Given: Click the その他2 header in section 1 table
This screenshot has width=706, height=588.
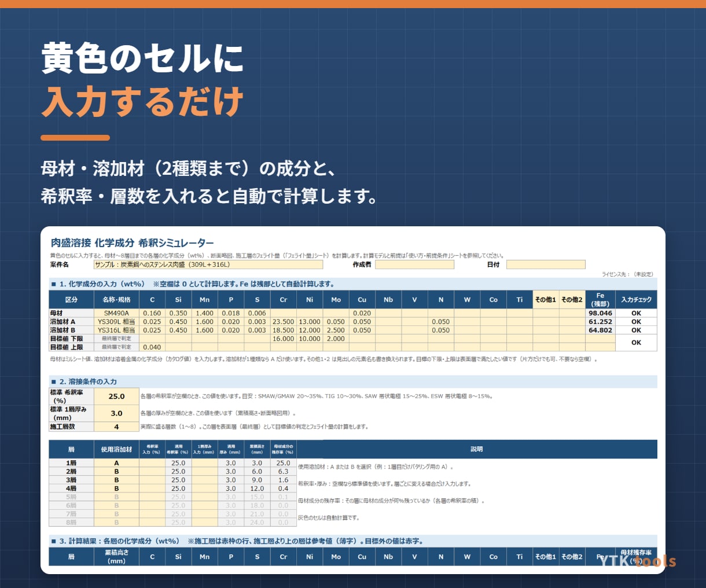Looking at the screenshot, I should click(572, 300).
